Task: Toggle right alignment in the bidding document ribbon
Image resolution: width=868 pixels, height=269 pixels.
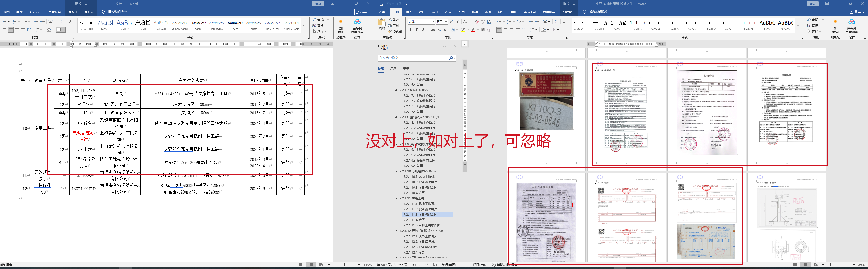Action: pyautogui.click(x=511, y=30)
